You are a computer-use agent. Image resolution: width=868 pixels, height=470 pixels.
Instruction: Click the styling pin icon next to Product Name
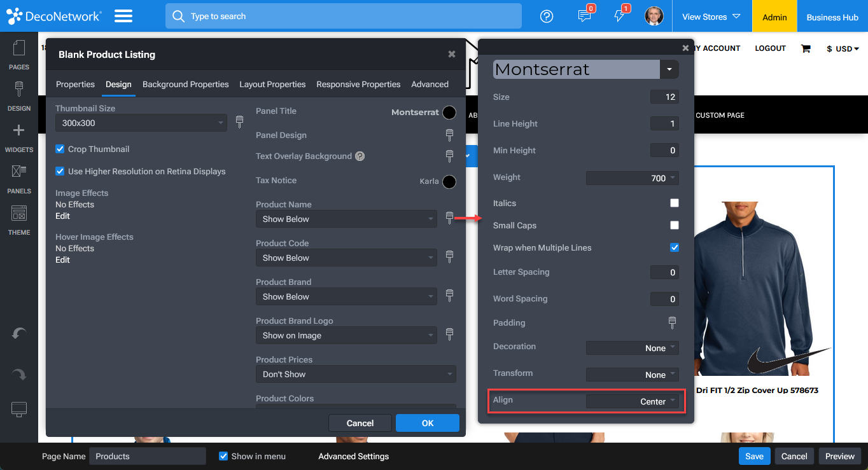pyautogui.click(x=449, y=218)
